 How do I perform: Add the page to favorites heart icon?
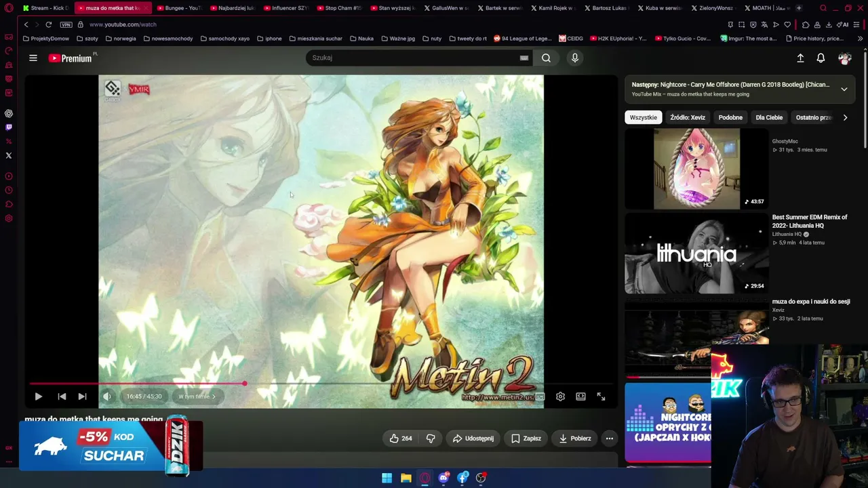point(787,24)
